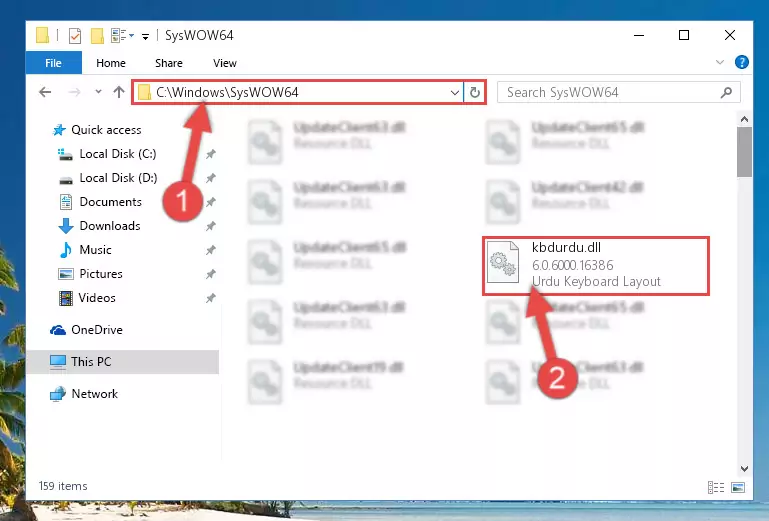Open the recent locations dropdown arrow

pos(98,91)
